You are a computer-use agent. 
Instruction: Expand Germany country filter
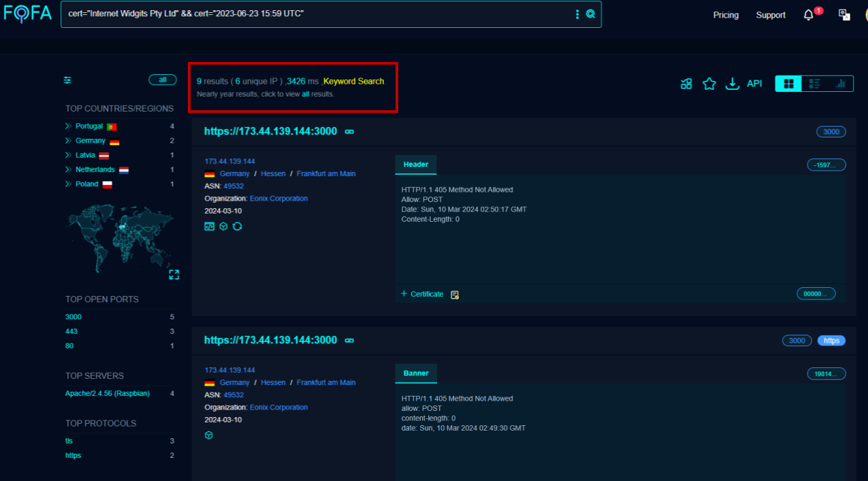pos(68,141)
